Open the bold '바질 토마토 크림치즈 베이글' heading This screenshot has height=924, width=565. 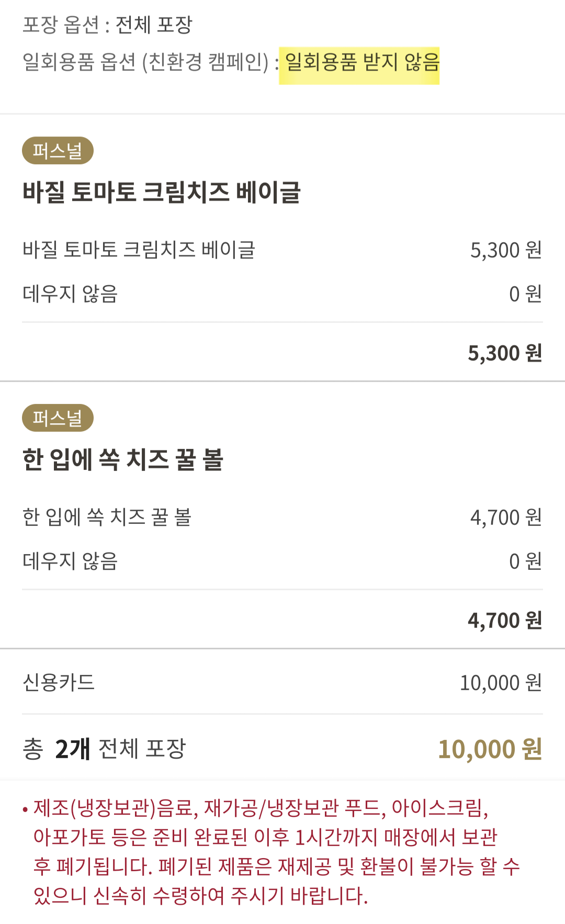click(x=161, y=192)
